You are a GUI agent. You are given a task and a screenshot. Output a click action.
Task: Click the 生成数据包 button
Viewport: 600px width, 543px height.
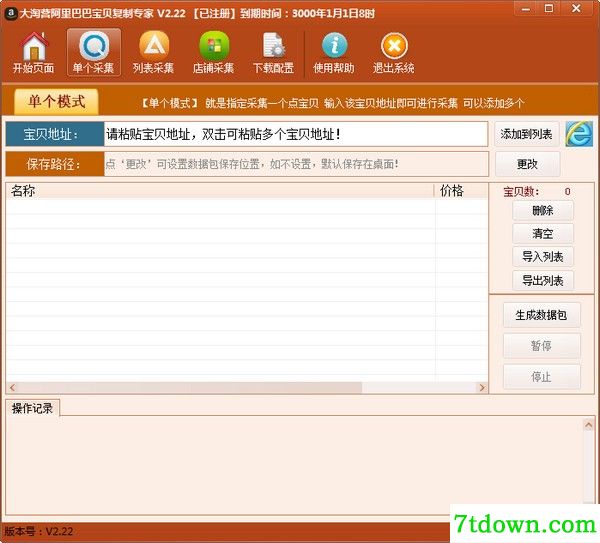(x=541, y=315)
